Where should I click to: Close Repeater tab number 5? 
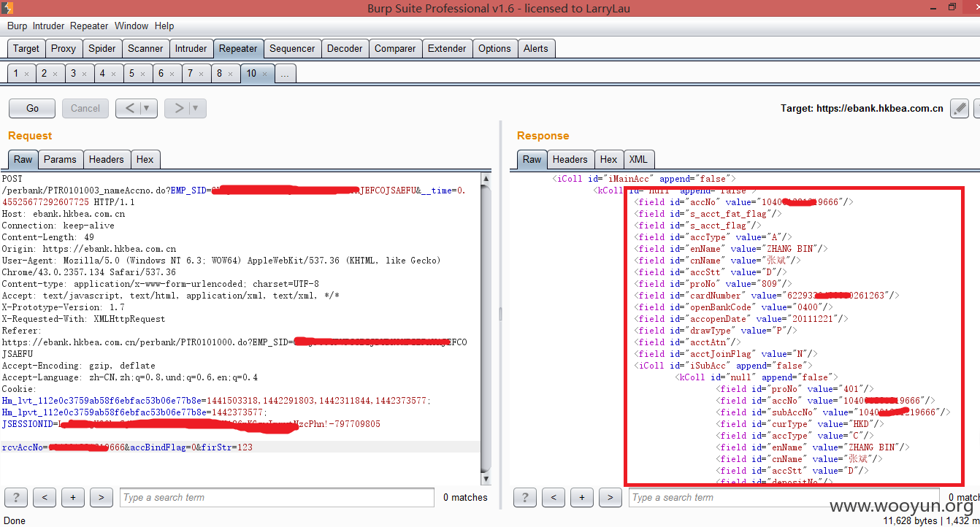click(143, 74)
